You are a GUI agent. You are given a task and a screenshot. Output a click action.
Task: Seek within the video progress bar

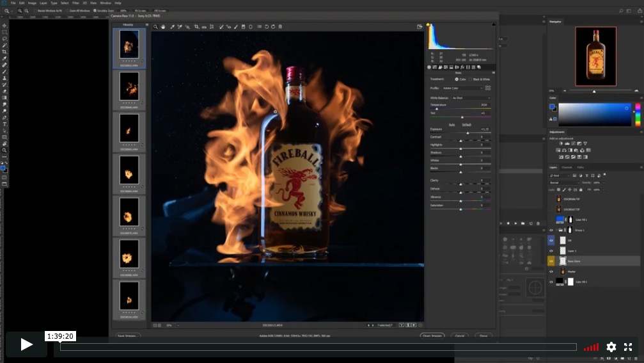click(x=318, y=347)
